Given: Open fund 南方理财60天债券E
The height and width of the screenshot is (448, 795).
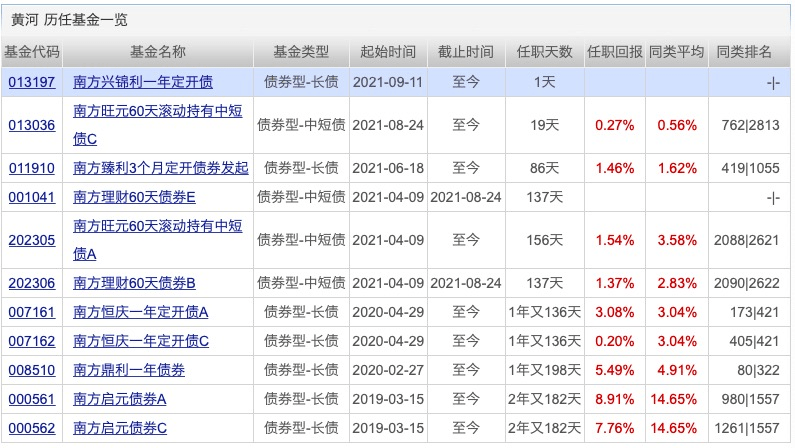Looking at the screenshot, I should [134, 197].
